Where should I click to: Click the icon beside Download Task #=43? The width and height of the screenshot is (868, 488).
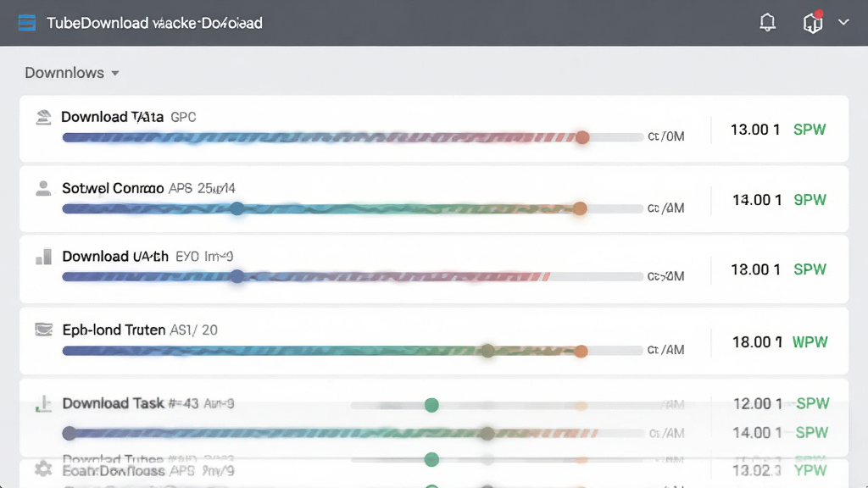(x=43, y=404)
